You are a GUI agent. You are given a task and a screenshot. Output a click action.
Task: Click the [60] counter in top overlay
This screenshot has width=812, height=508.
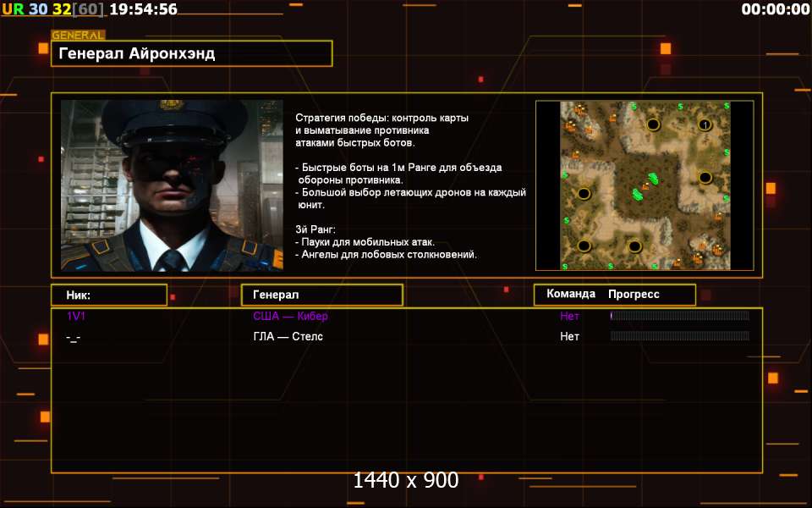click(x=87, y=8)
